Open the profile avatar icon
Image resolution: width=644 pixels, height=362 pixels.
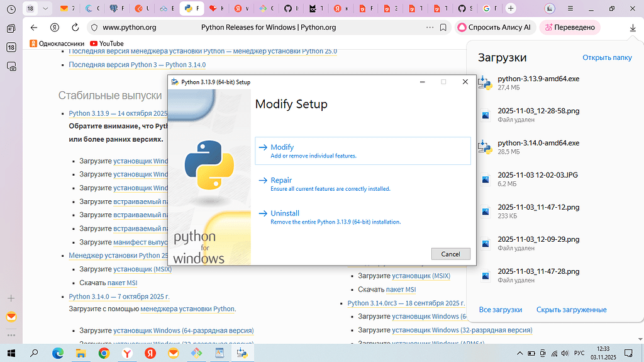coord(550,8)
